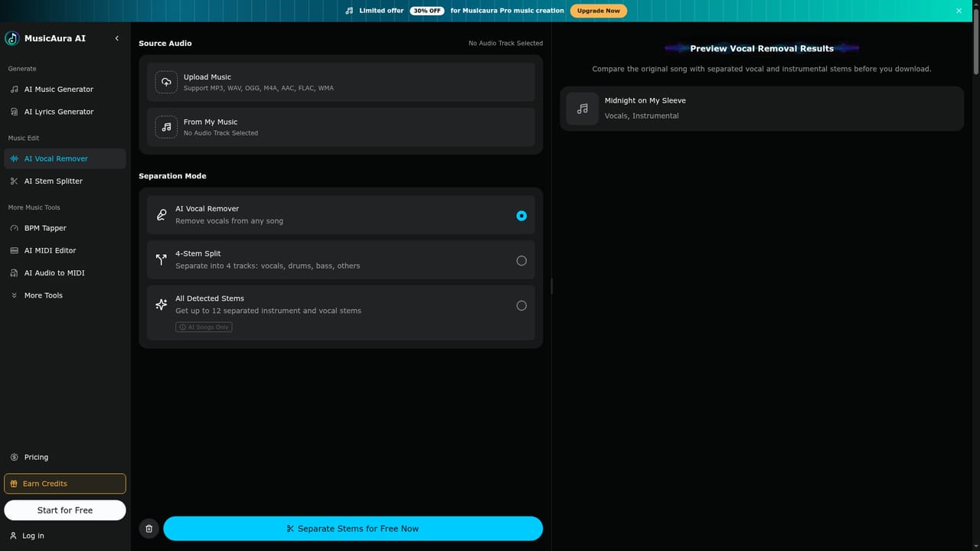The image size is (980, 551).
Task: Click the "Vocals, Instrumental" label
Action: [642, 116]
